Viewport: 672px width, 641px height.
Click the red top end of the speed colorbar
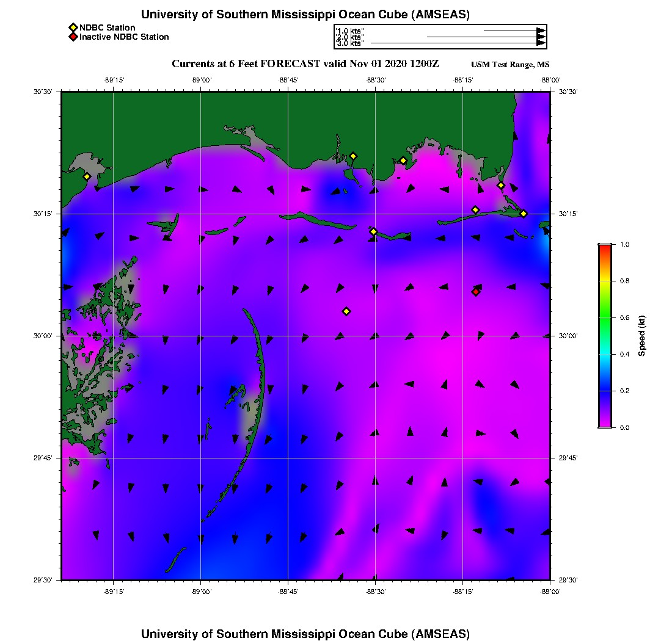605,248
